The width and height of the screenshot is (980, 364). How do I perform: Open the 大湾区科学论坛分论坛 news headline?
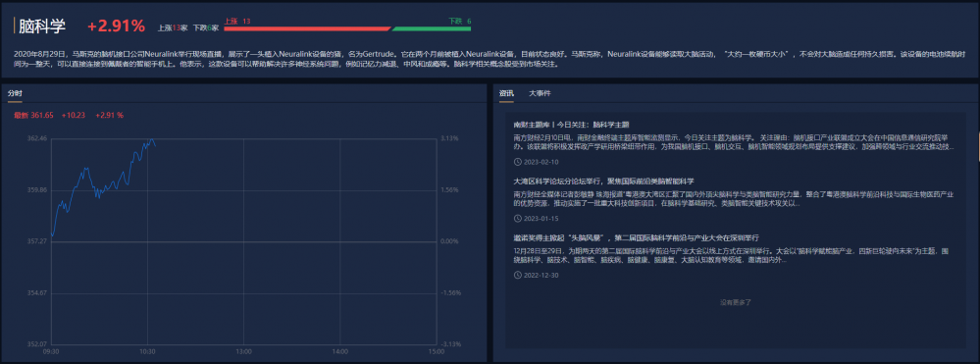603,182
